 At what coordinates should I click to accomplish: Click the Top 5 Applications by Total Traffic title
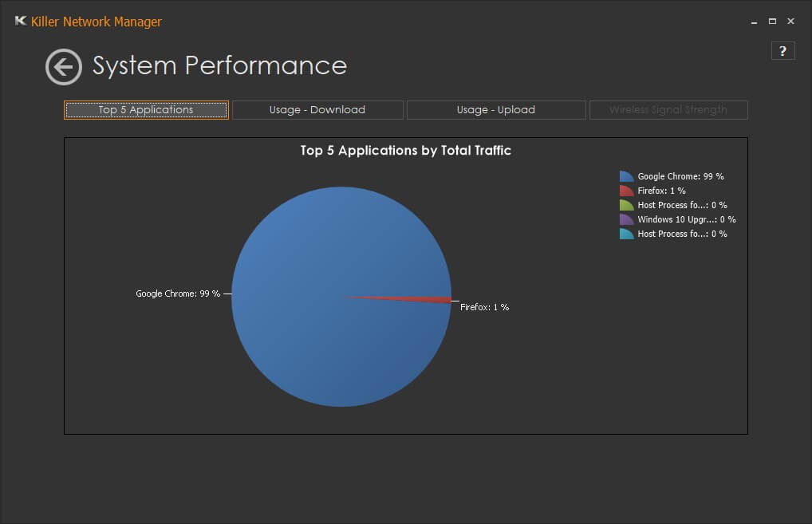coord(405,150)
